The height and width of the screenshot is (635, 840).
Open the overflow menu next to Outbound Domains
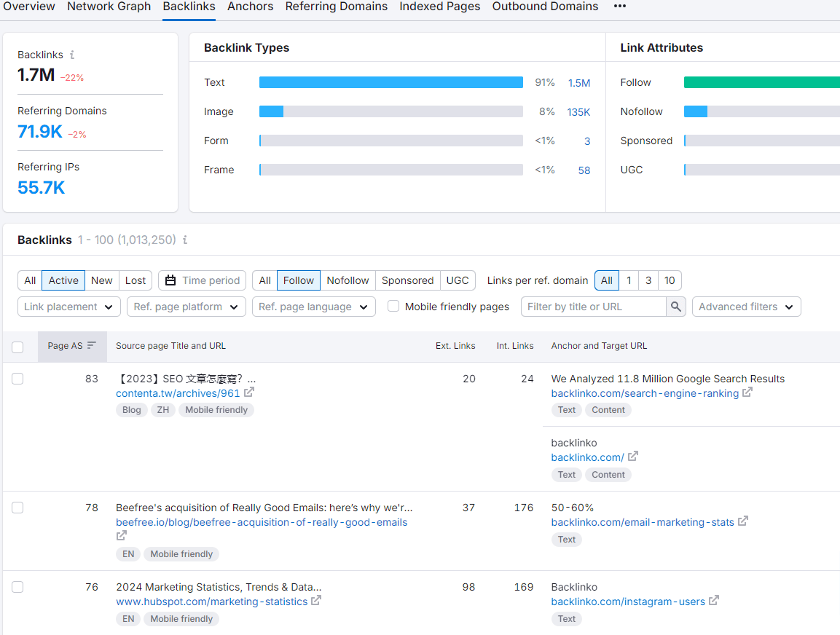[x=620, y=7]
